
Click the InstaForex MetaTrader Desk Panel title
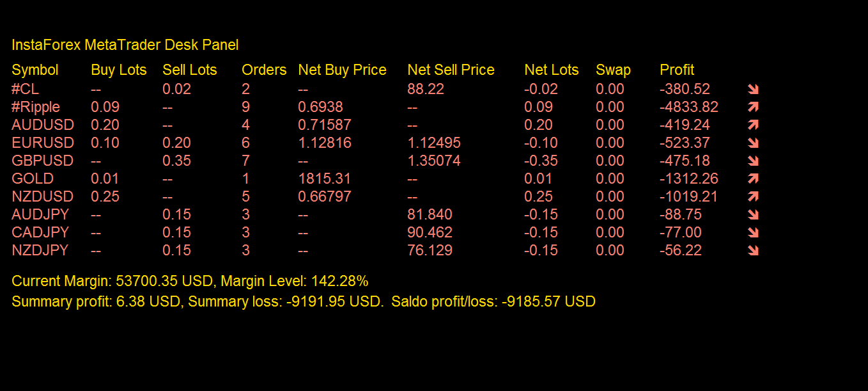(x=125, y=45)
